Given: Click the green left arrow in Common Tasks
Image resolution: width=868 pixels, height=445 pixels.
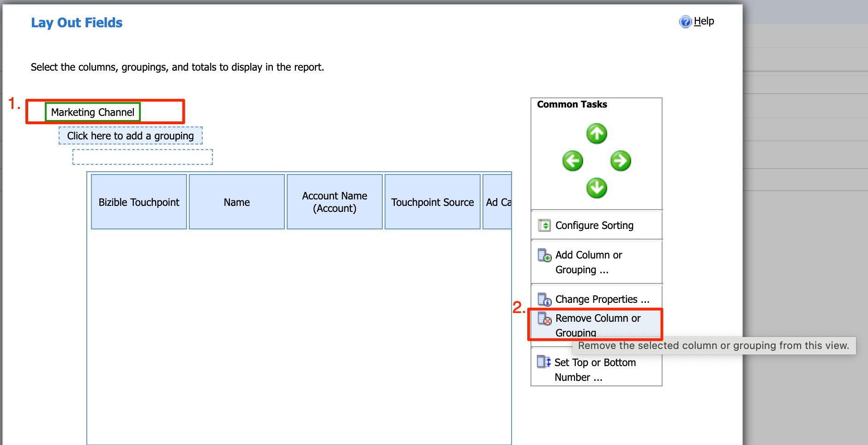Looking at the screenshot, I should click(573, 161).
